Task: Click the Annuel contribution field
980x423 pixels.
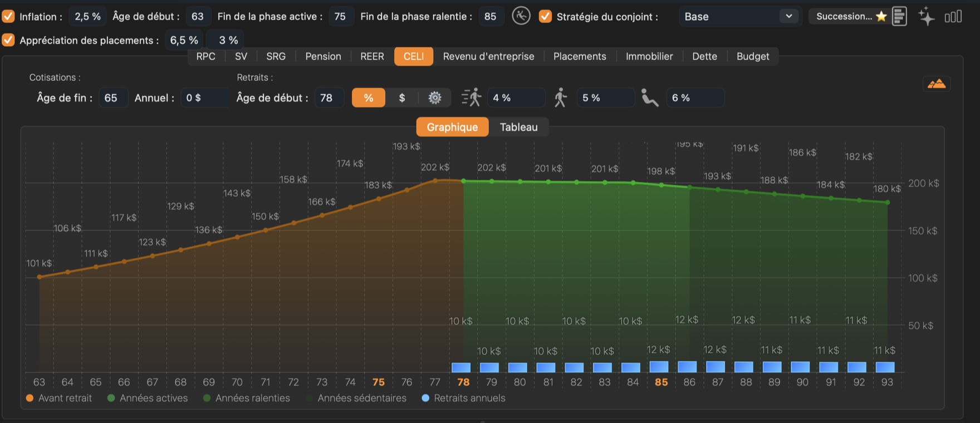Action: pos(204,98)
